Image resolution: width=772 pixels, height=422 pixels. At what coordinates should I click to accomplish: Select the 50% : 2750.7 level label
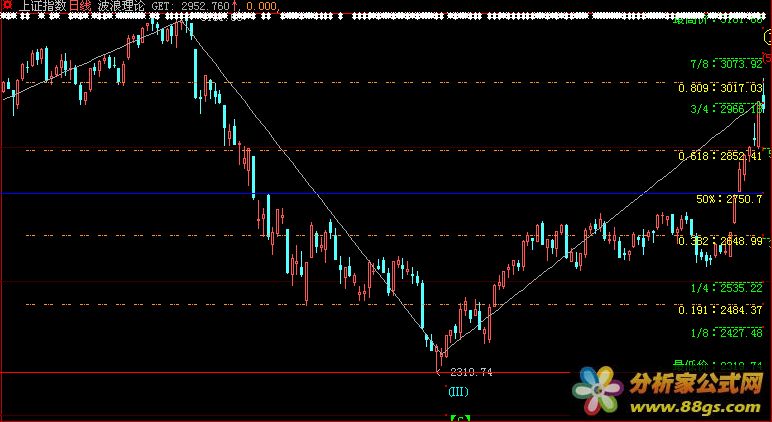click(x=729, y=199)
